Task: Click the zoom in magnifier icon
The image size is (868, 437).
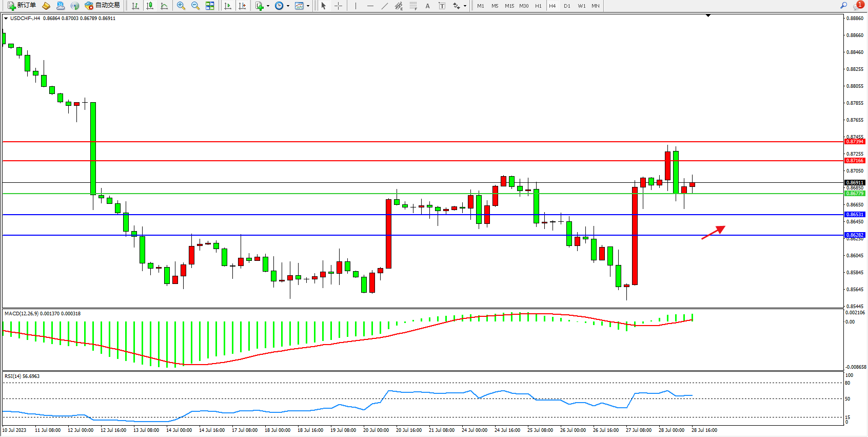Action: [181, 6]
